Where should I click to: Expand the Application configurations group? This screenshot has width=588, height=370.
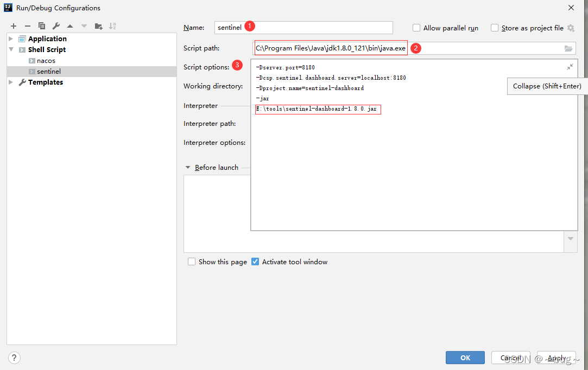click(x=10, y=38)
